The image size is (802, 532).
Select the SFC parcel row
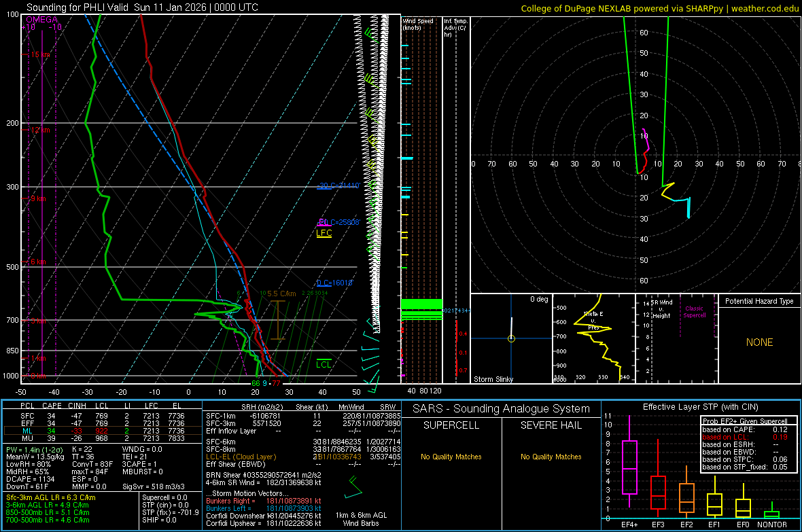(x=103, y=416)
